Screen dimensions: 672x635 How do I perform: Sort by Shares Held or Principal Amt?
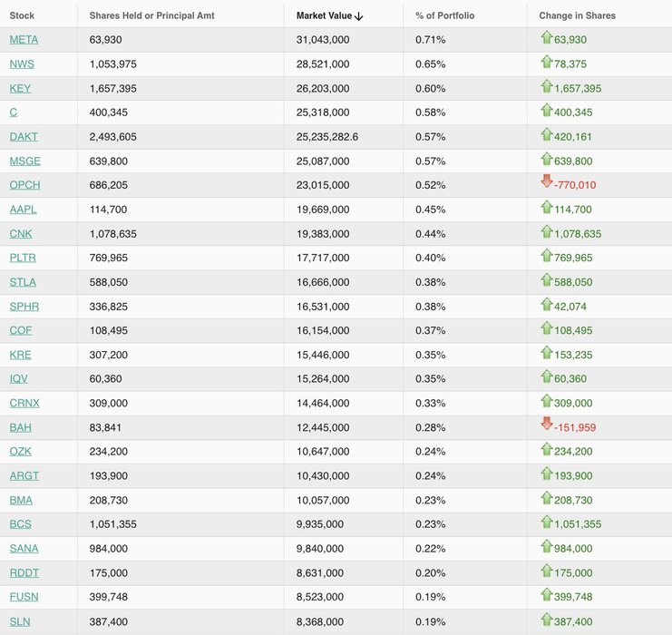click(151, 15)
